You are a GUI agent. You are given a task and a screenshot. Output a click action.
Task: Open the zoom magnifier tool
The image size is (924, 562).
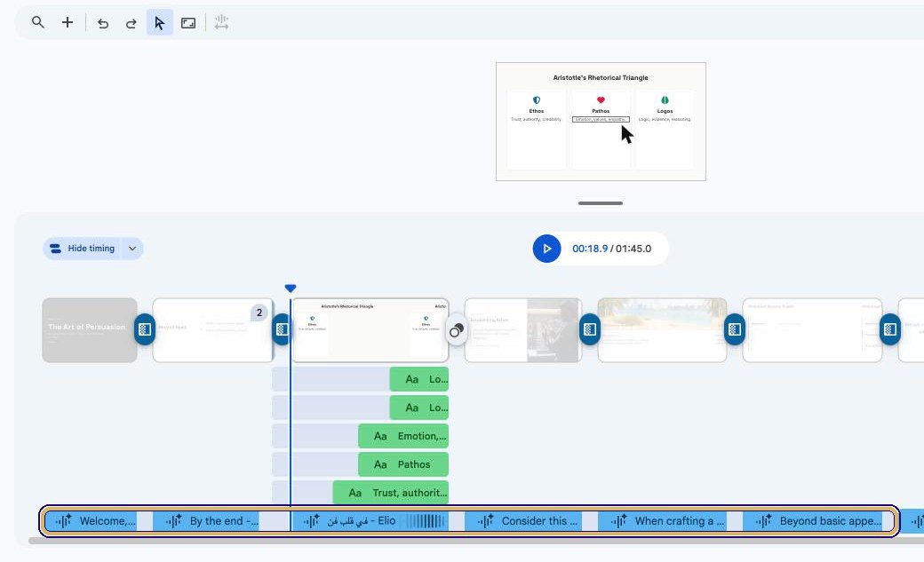click(x=37, y=22)
